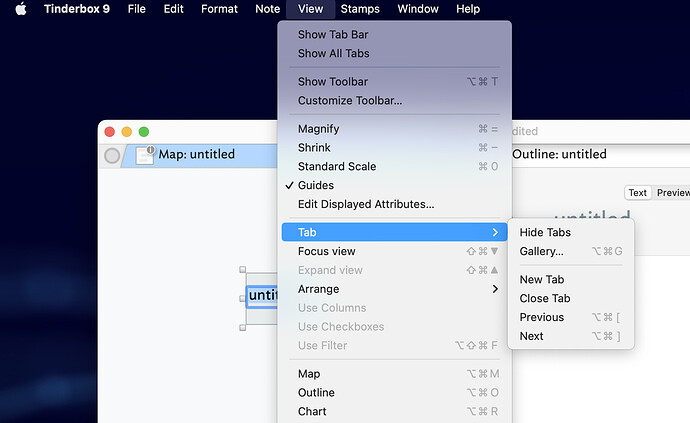690x423 pixels.
Task: Open the File menu
Action: [x=136, y=9]
